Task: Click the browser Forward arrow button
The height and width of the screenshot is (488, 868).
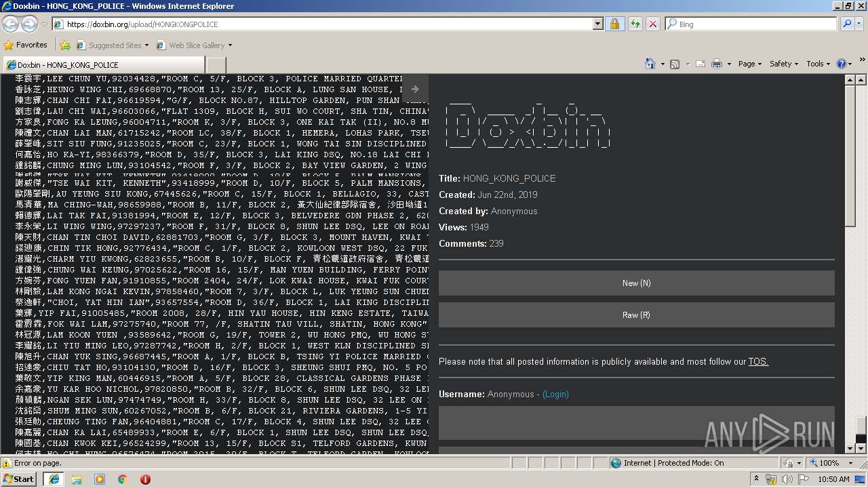Action: (29, 24)
